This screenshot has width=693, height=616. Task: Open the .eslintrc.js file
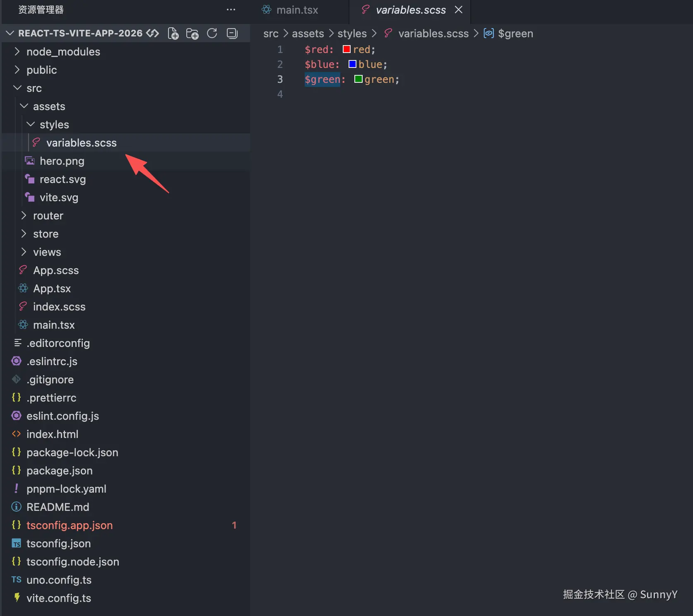[x=126, y=361]
